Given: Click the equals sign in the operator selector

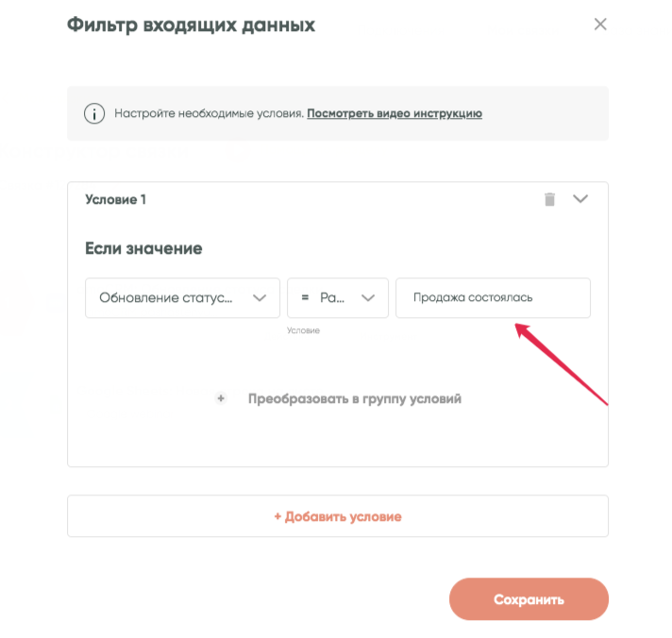Looking at the screenshot, I should pos(305,297).
